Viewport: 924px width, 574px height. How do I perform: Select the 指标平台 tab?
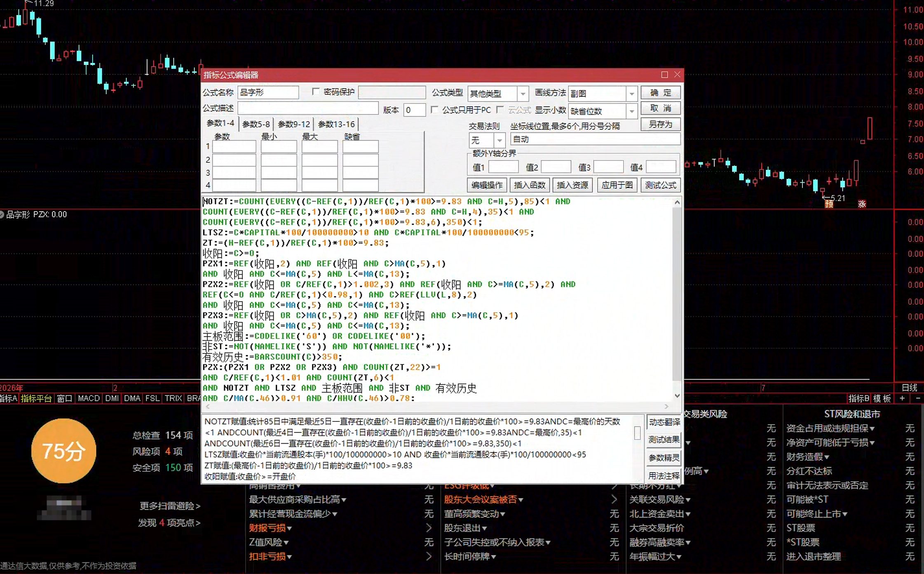pos(36,398)
